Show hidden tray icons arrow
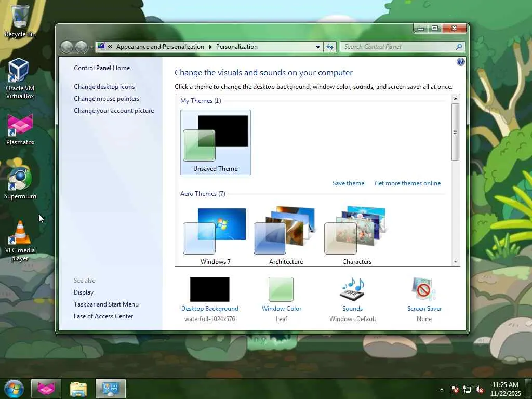Image resolution: width=532 pixels, height=399 pixels. (x=442, y=389)
